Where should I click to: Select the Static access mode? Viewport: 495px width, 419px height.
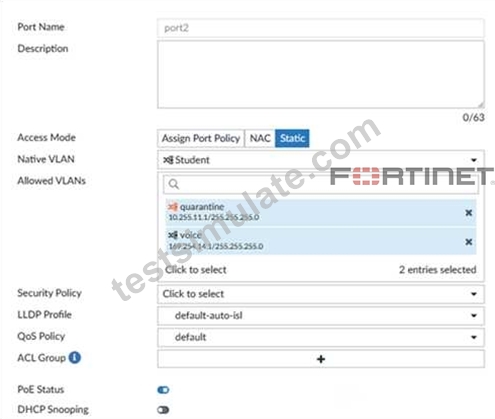click(x=292, y=138)
